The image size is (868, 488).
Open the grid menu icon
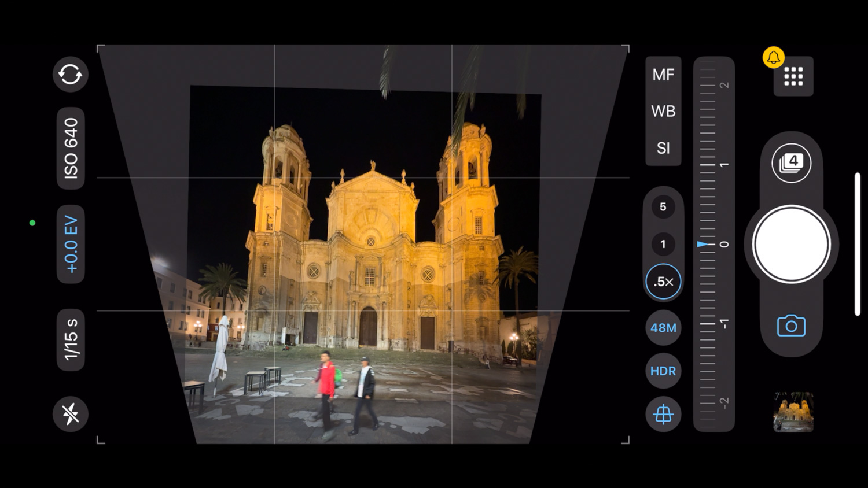tap(793, 76)
